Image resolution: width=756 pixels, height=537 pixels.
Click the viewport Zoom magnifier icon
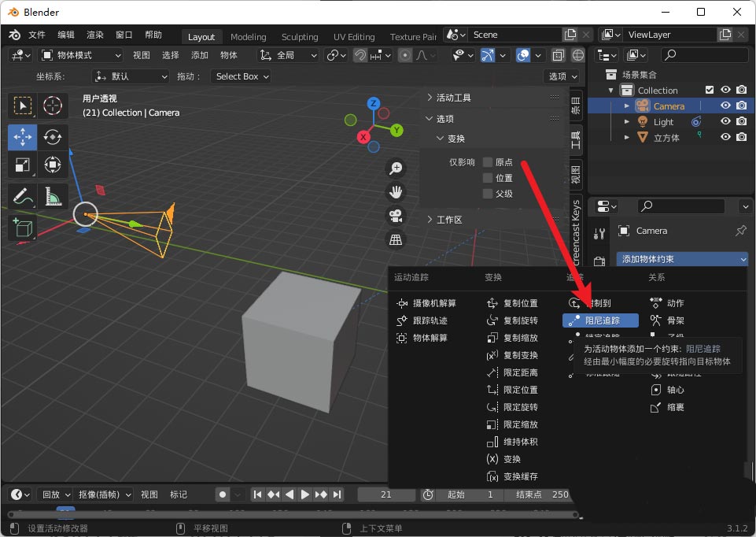[x=396, y=168]
